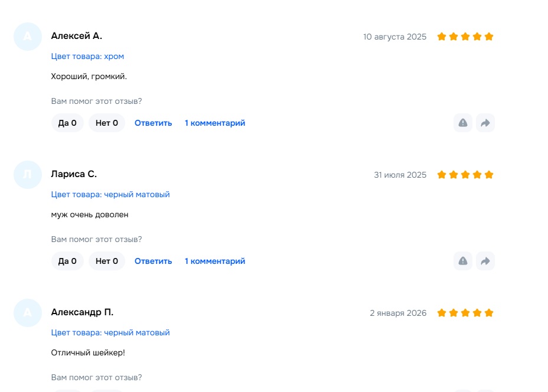Open 'Цвет товара: хром' link

tap(87, 57)
